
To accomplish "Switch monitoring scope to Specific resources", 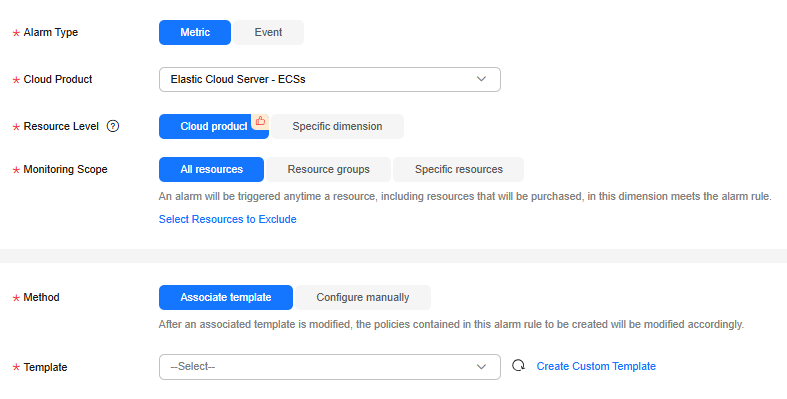I will [x=458, y=169].
